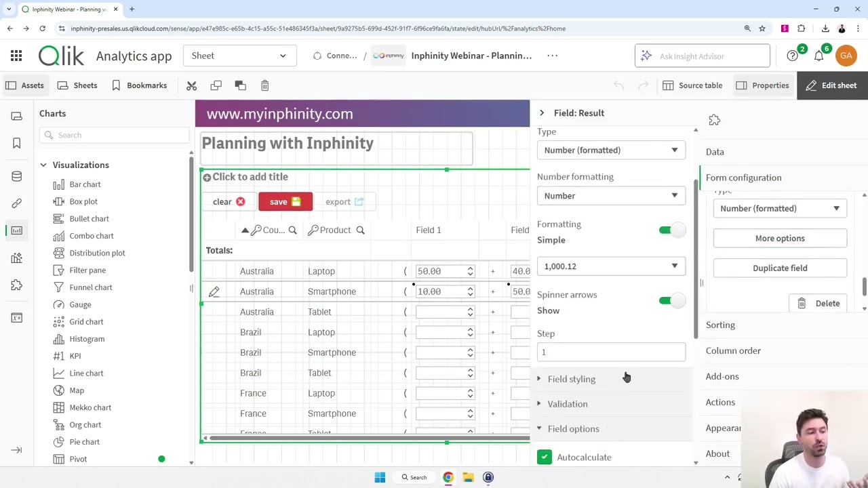
Task: Click the Edit sheet button
Action: coord(833,85)
